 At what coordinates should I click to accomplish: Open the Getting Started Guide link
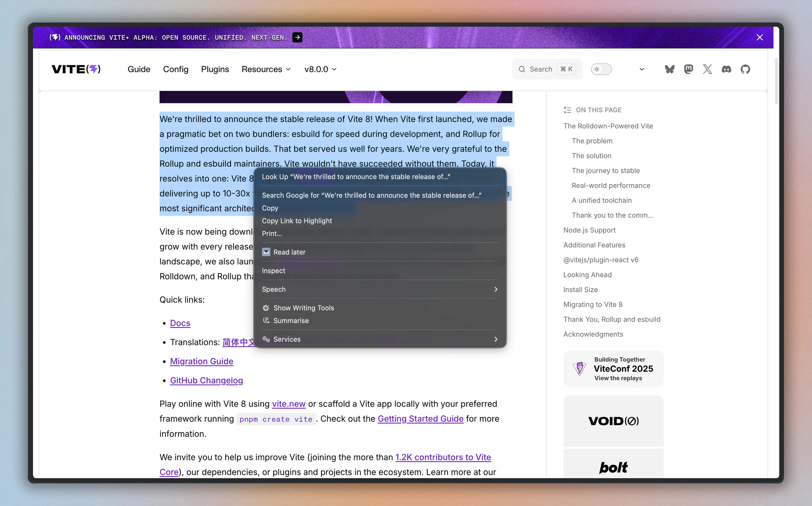(x=421, y=419)
